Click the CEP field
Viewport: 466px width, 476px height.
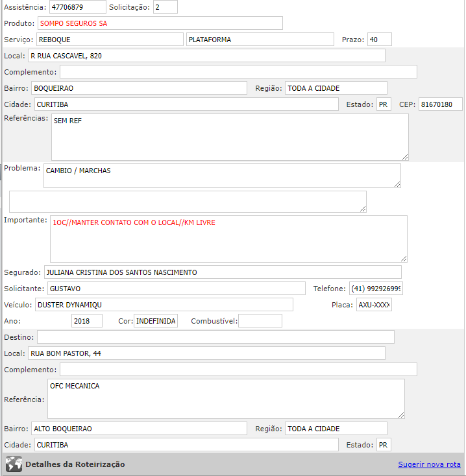[x=440, y=104]
